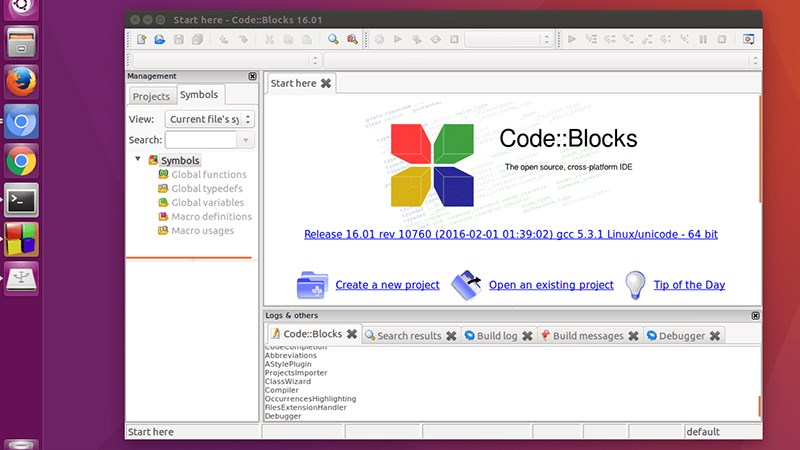Create a new file from the toolbar
This screenshot has width=800, height=450.
click(x=141, y=39)
